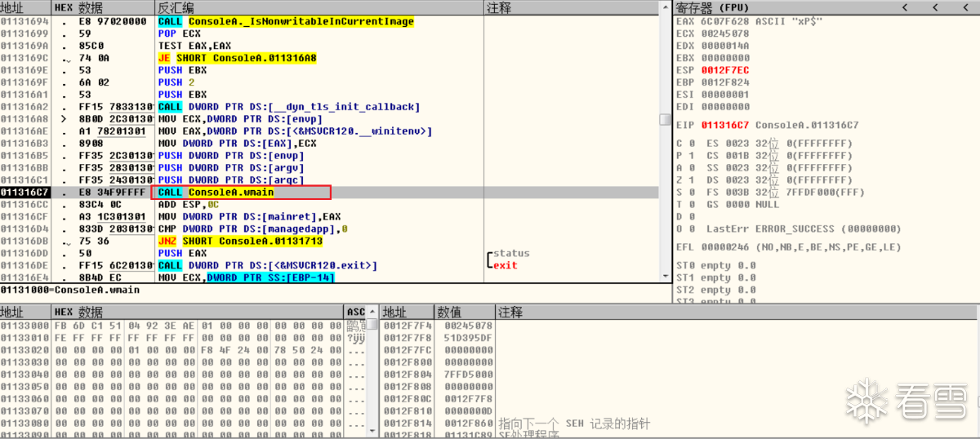Select stack row 0012F804 with value 7FFD5000

coord(679,375)
